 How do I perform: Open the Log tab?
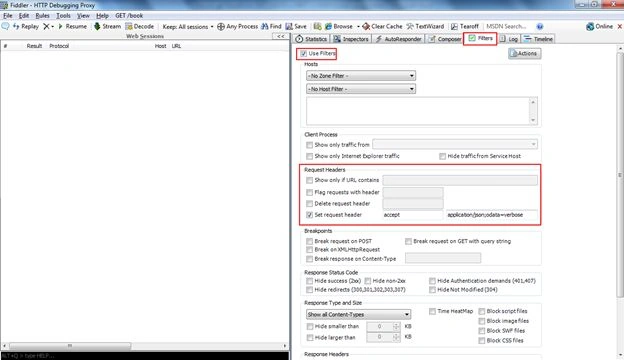point(509,39)
